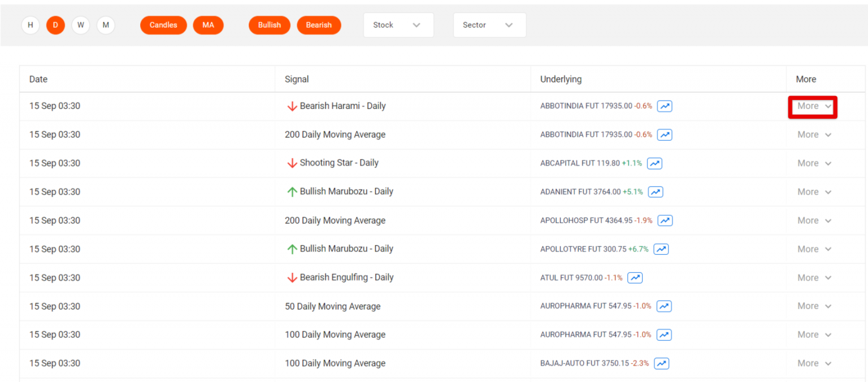This screenshot has height=382, width=868.
Task: Enable the Bearish signals filter
Action: coord(319,25)
